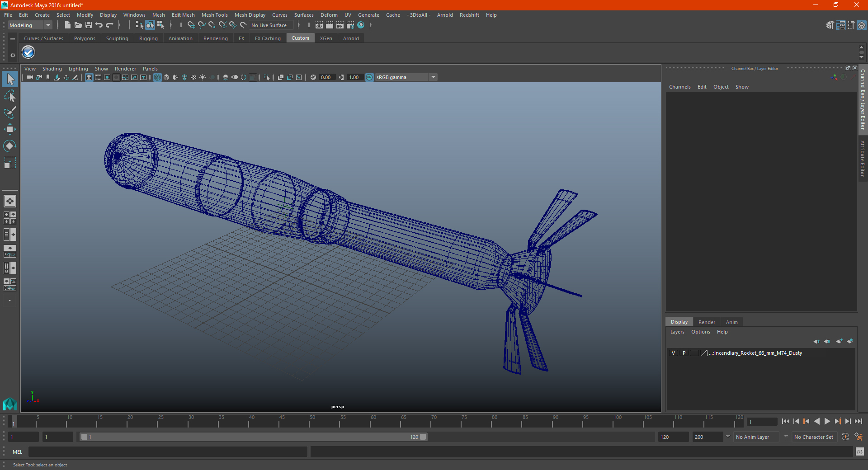
Task: Toggle color management ON button
Action: 369,77
